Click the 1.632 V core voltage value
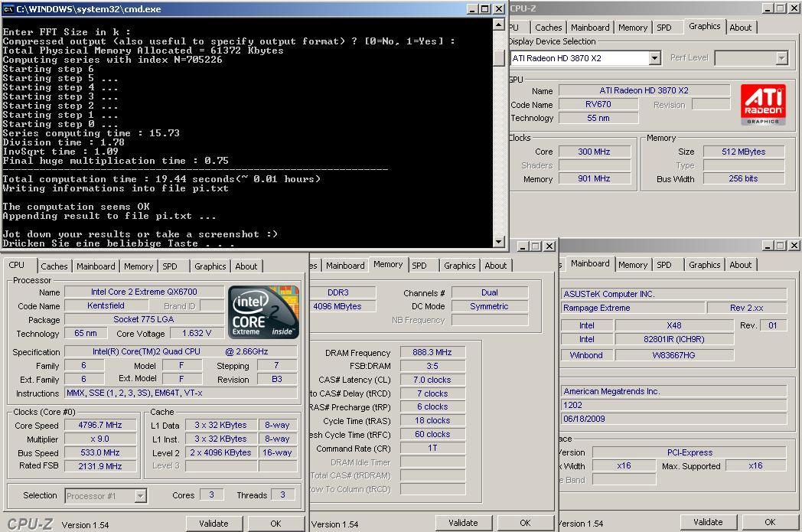The width and height of the screenshot is (802, 532). (x=197, y=333)
